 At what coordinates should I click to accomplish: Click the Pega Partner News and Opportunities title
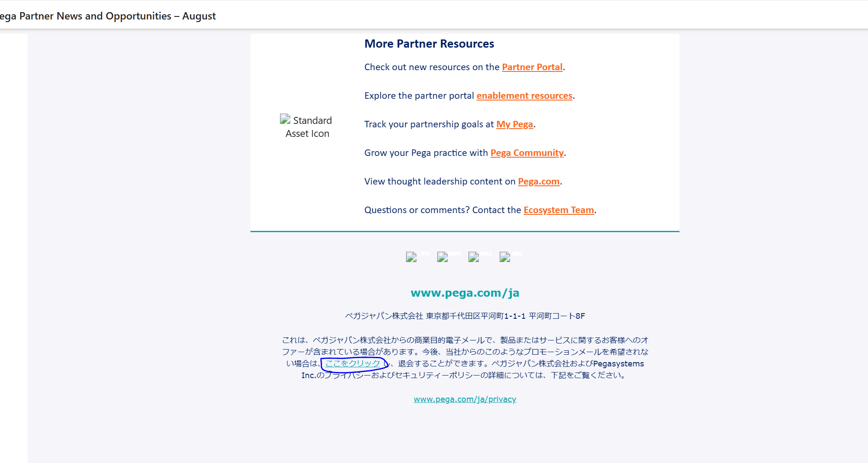click(107, 16)
